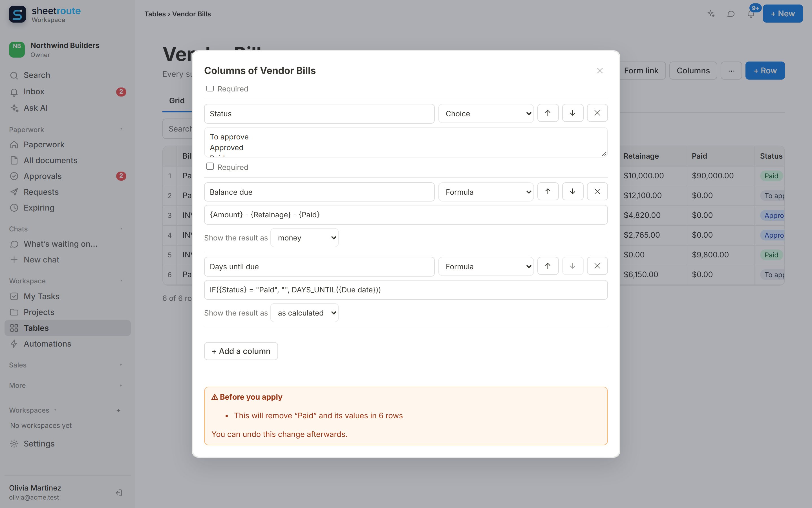Edit the Days until due formula field

[406, 290]
